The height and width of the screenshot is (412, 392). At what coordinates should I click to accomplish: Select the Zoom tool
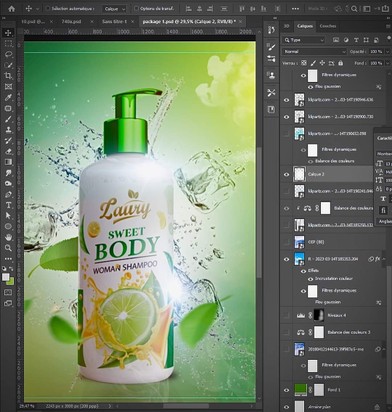click(x=8, y=248)
